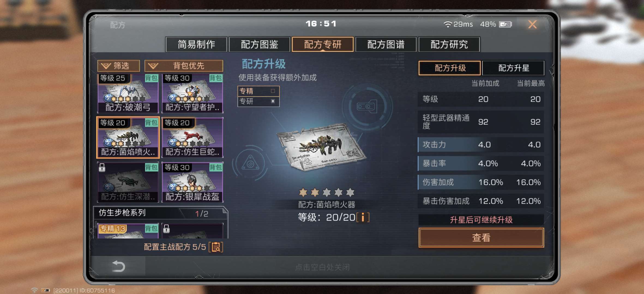Click the wifi signal icon next to 29ms
The height and width of the screenshot is (294, 644).
coord(447,24)
